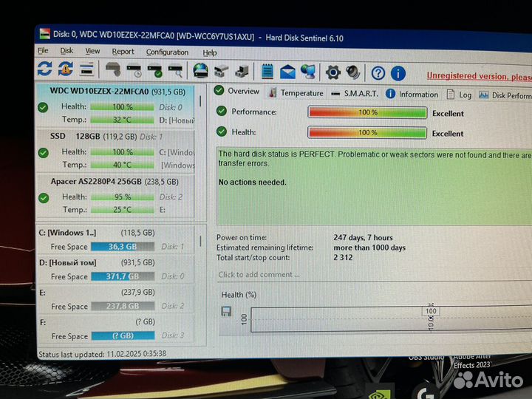Click the disk with magnifier icon

(176, 71)
